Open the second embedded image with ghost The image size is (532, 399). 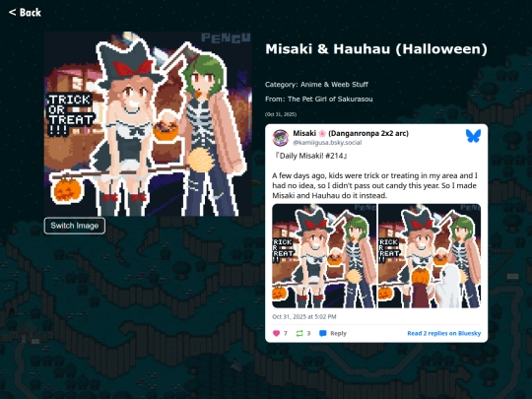(430, 256)
